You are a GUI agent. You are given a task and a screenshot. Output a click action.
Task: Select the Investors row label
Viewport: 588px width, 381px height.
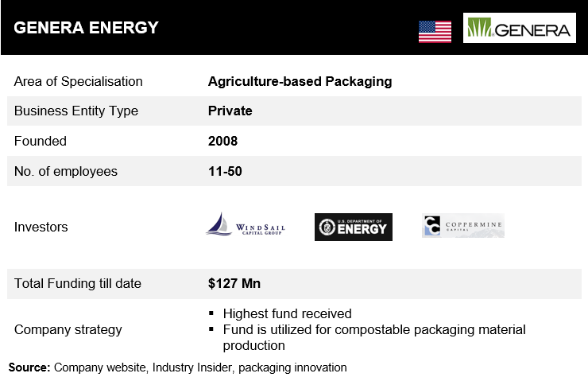(41, 227)
